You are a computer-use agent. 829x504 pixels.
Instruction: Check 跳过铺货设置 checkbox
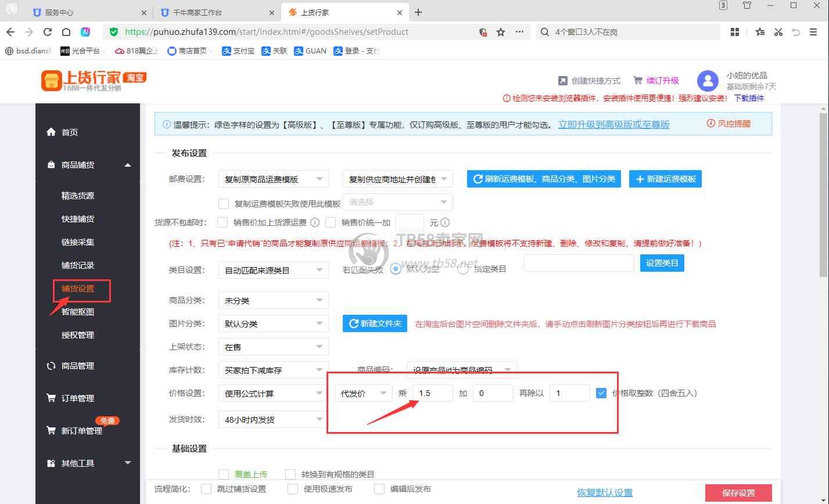pos(206,489)
